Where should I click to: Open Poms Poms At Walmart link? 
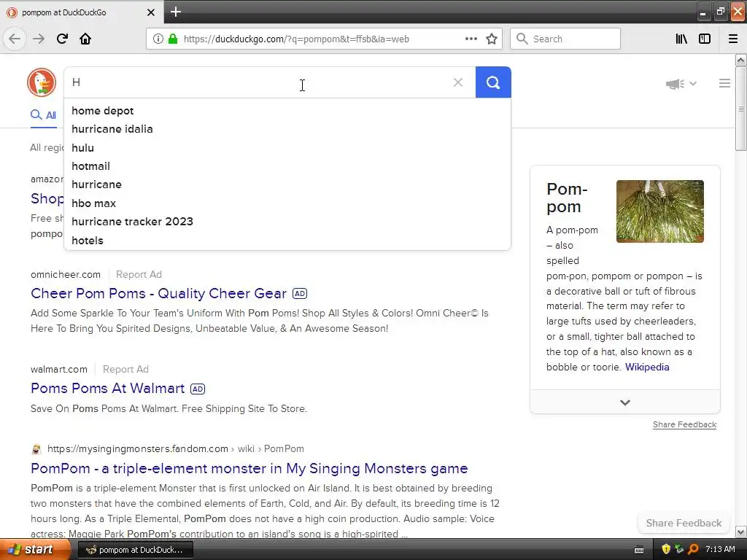tap(108, 388)
